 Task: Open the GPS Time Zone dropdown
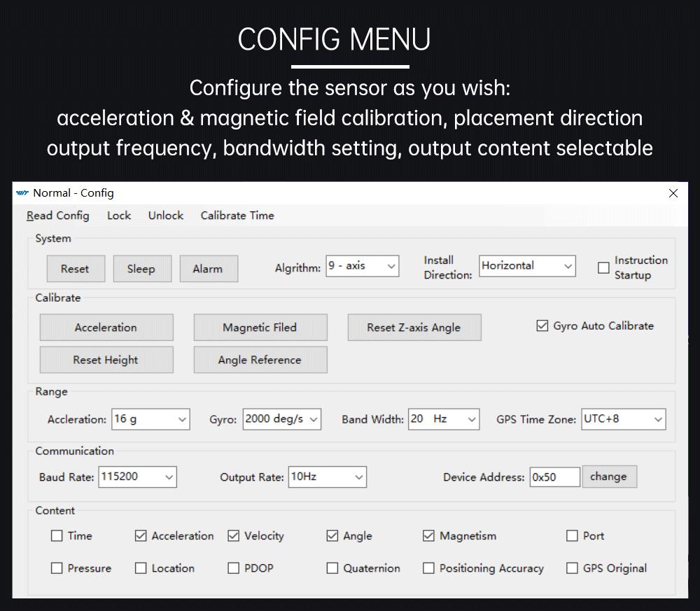(x=623, y=419)
